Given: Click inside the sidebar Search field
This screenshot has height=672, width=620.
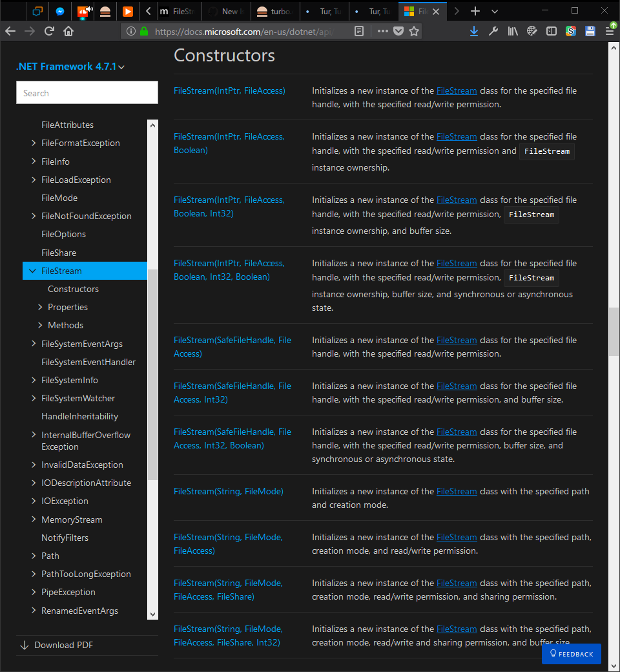Looking at the screenshot, I should (87, 92).
